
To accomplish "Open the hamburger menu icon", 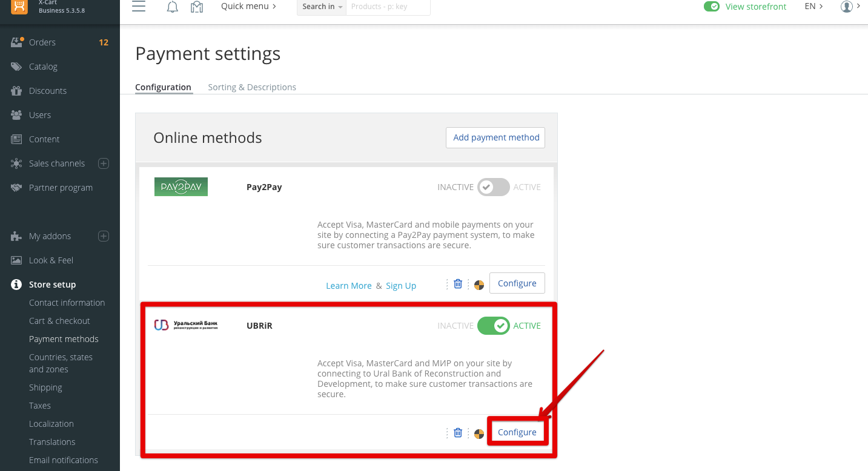I will point(139,7).
